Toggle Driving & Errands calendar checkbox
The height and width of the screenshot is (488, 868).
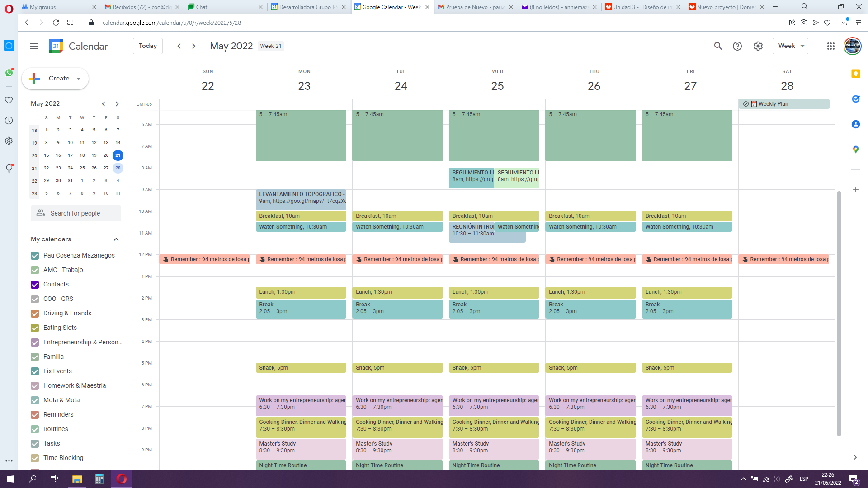click(x=35, y=314)
